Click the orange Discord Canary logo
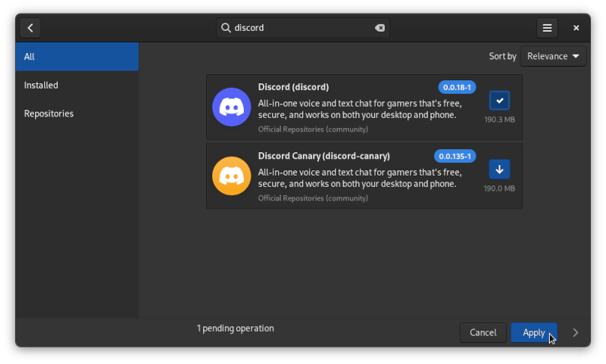606x364 pixels. (231, 176)
